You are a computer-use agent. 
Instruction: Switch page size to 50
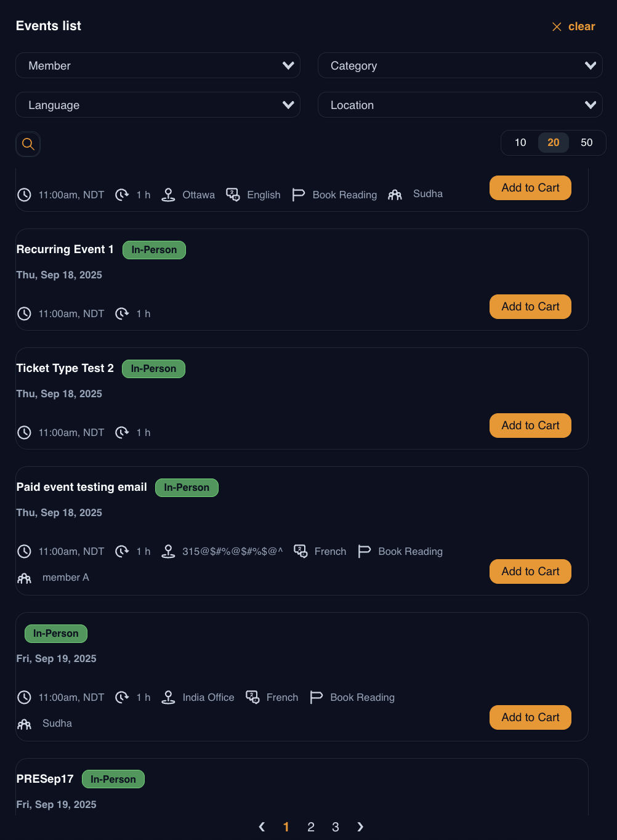click(587, 142)
